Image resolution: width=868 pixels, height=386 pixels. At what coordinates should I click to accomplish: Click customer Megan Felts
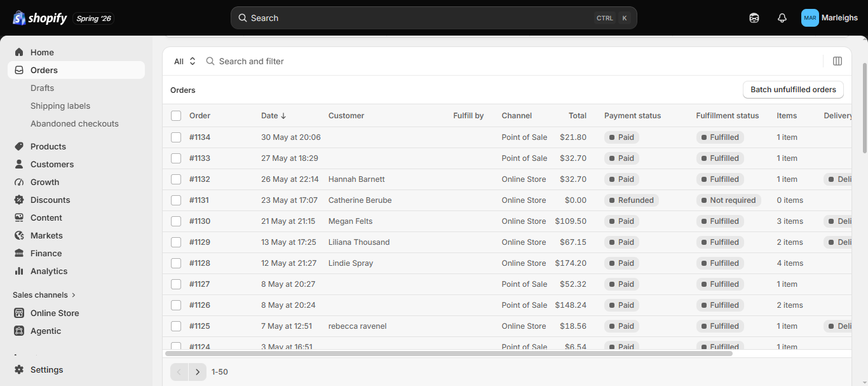pyautogui.click(x=350, y=221)
